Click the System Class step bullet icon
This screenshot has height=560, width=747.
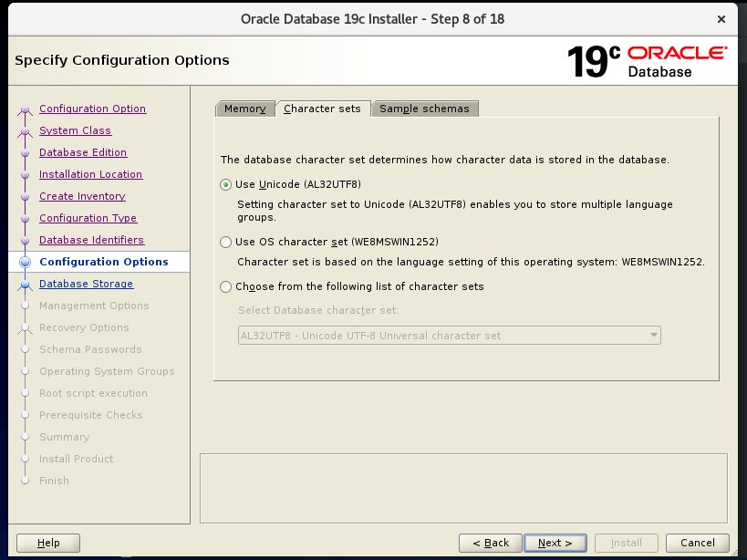click(26, 132)
